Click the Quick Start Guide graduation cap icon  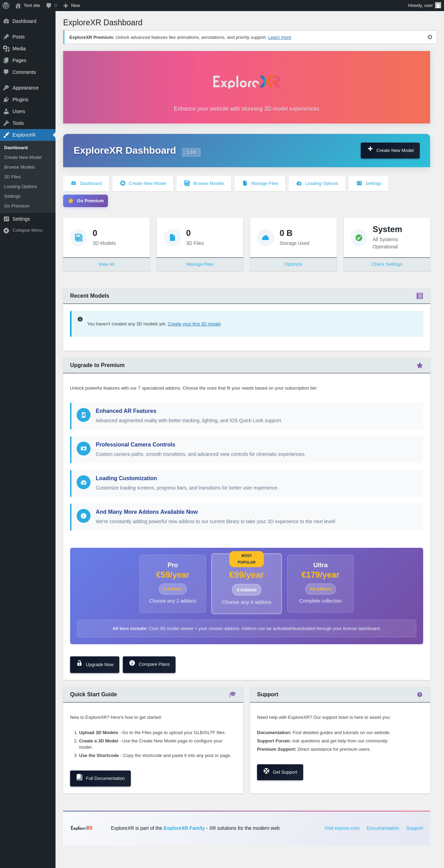tap(233, 695)
